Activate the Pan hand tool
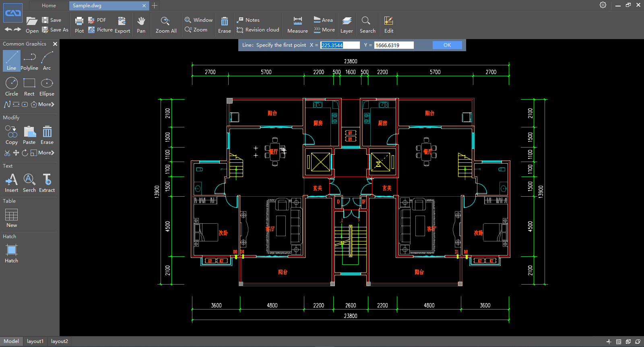 pyautogui.click(x=141, y=25)
